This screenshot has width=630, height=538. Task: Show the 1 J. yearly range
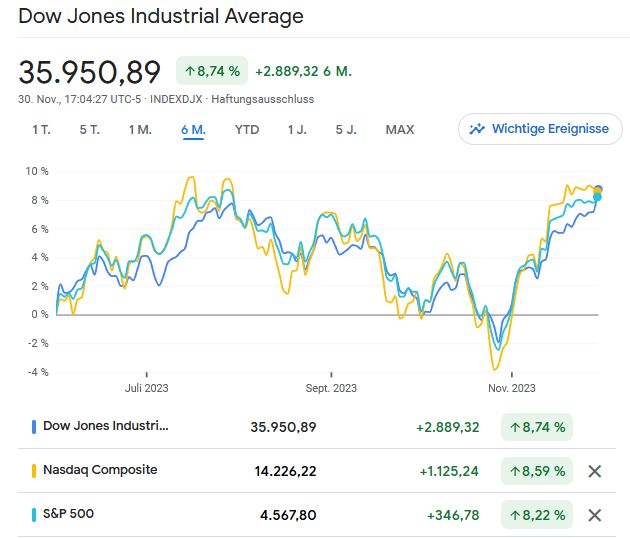tap(297, 130)
